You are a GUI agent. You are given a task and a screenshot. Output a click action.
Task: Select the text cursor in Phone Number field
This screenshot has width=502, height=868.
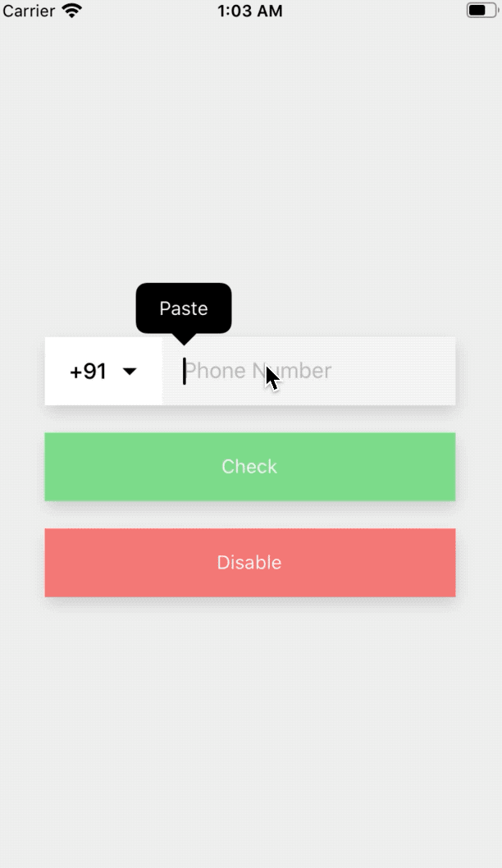click(185, 371)
